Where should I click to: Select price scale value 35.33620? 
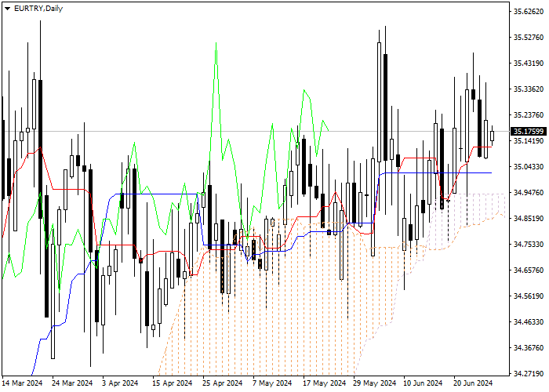[x=529, y=89]
